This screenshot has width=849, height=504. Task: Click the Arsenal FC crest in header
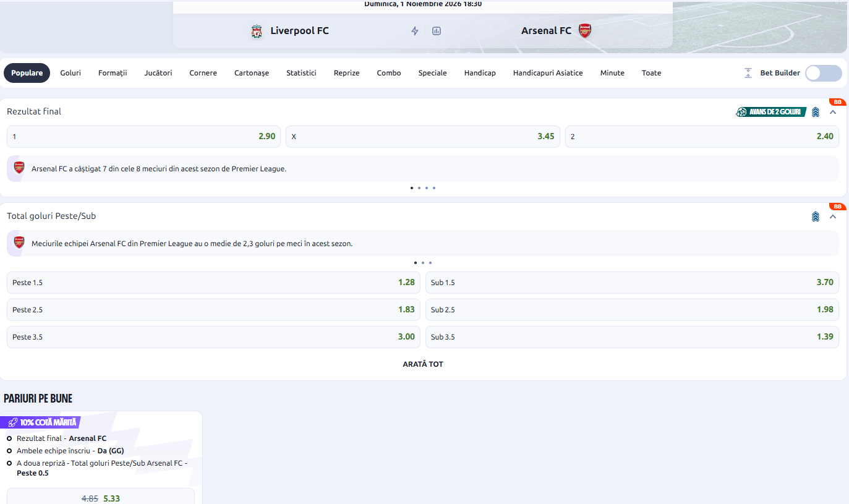click(585, 30)
